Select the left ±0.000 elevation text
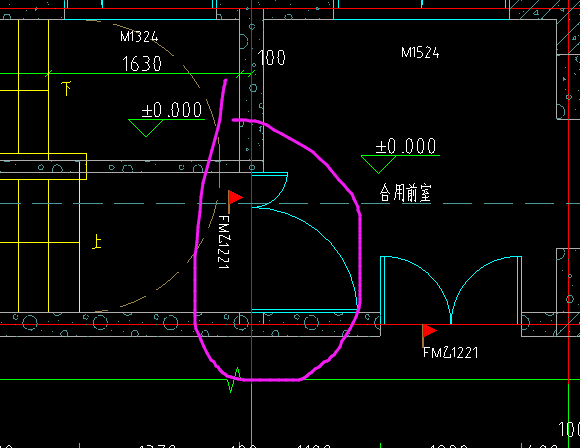The width and height of the screenshot is (580, 448). coord(172,110)
